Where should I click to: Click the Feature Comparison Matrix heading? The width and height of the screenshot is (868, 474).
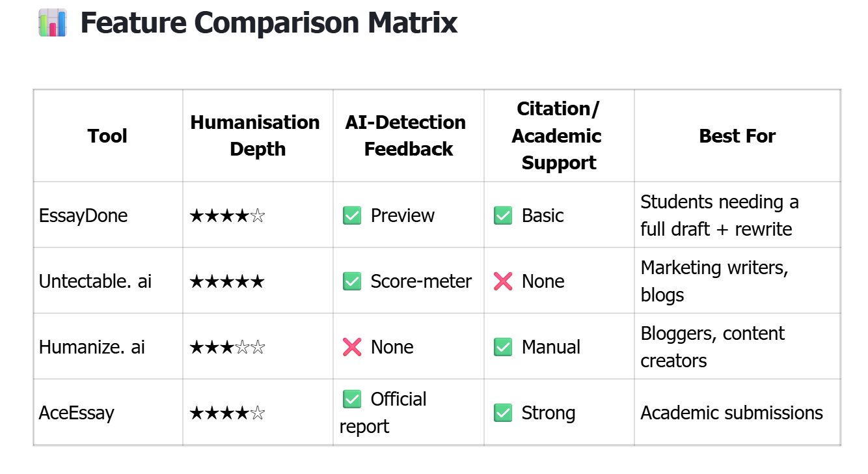269,23
